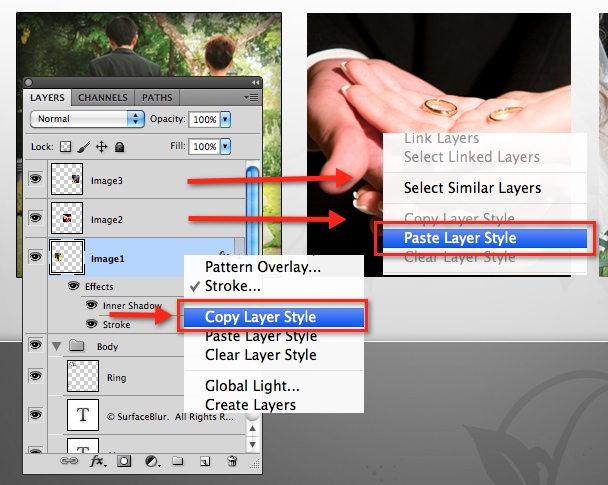The image size is (608, 485).
Task: Select the Body group name
Action: point(107,347)
